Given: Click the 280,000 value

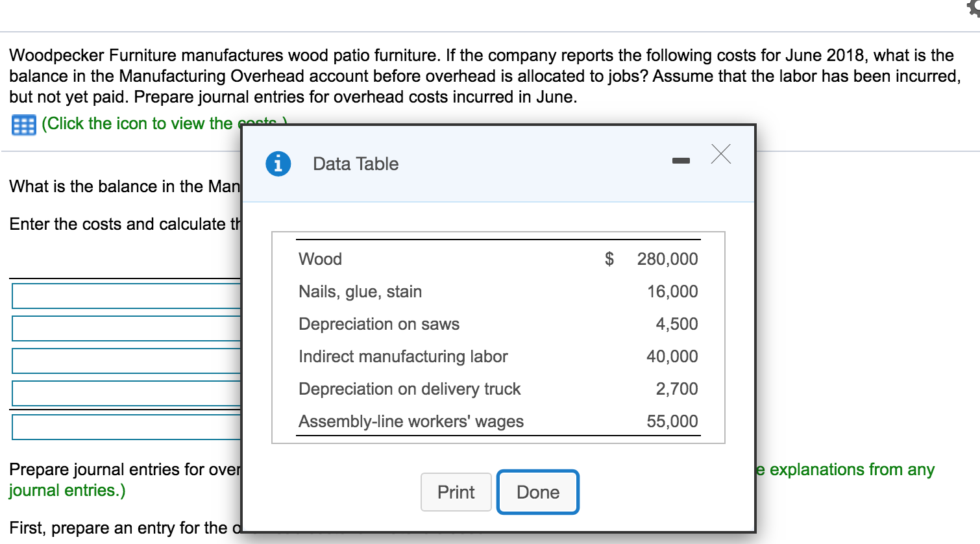Looking at the screenshot, I should click(x=667, y=259).
